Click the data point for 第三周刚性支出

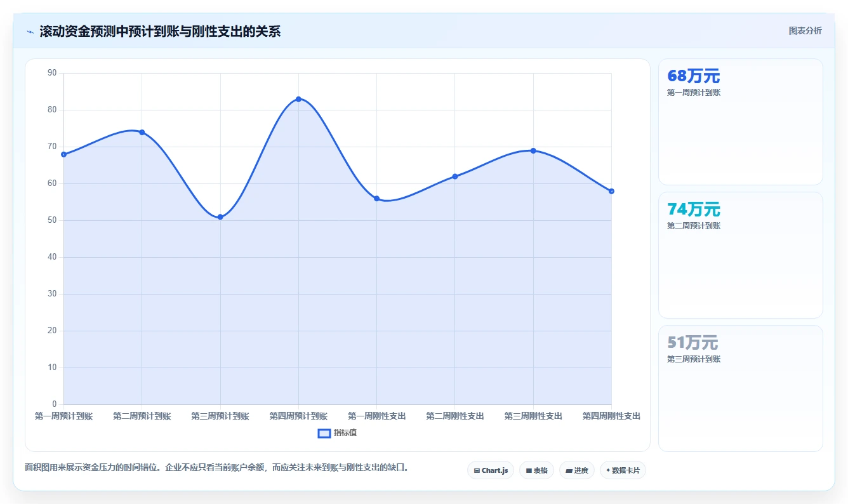(x=533, y=150)
